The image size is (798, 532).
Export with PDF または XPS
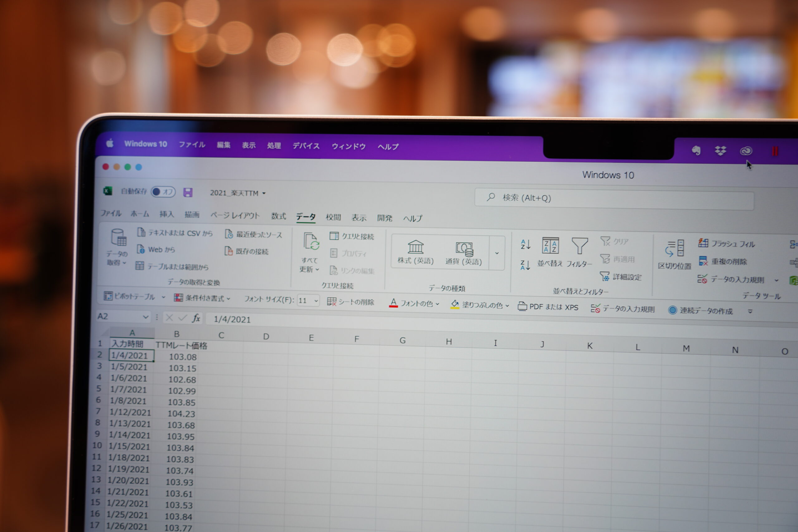click(548, 307)
